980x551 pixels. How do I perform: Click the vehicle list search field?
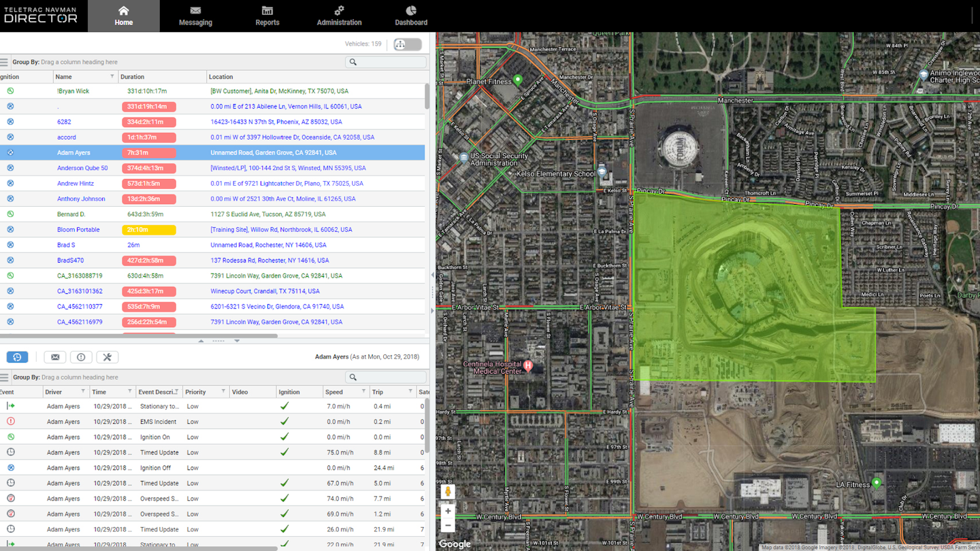pyautogui.click(x=386, y=62)
